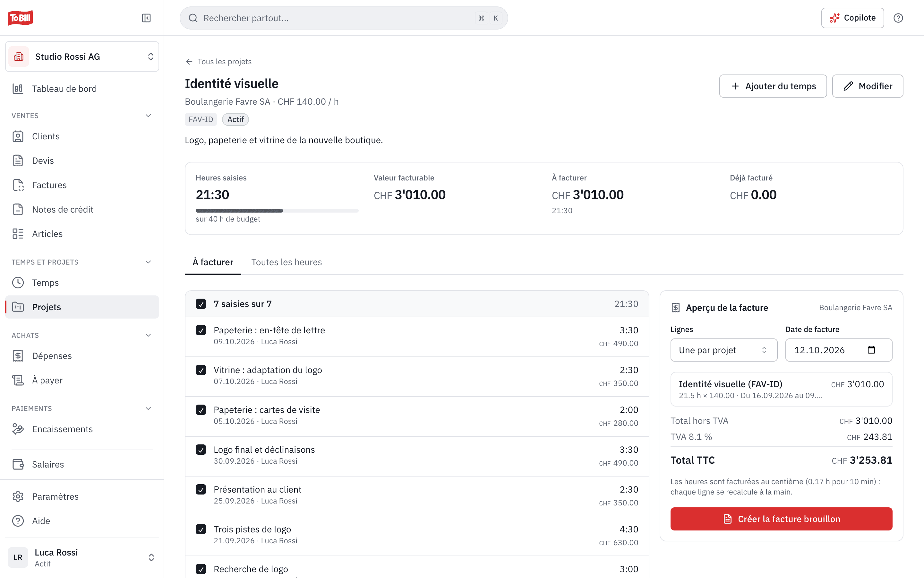Open Tableau de bord in sidebar
This screenshot has height=578, width=924.
(82, 89)
